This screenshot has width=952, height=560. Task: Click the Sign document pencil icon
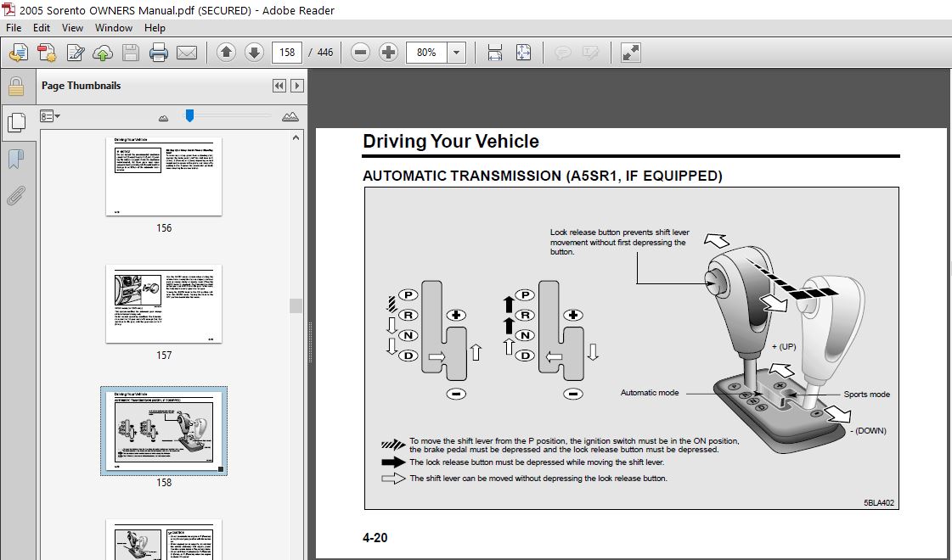[76, 53]
